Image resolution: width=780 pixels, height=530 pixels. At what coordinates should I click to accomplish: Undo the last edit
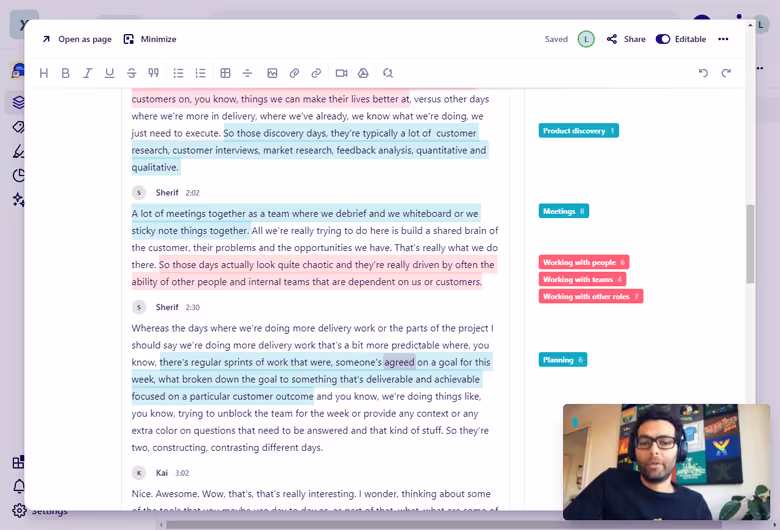click(x=703, y=73)
